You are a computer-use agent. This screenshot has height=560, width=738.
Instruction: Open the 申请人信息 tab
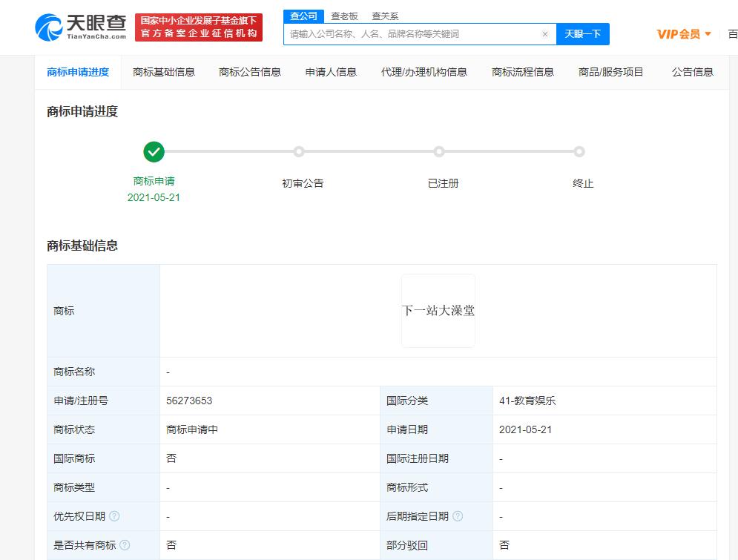coord(331,72)
